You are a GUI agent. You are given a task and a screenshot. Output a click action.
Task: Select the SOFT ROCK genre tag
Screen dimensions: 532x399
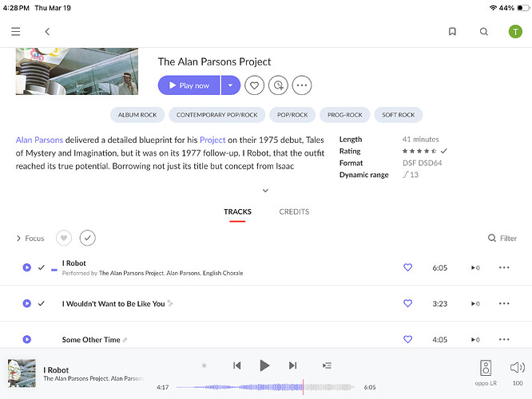399,115
